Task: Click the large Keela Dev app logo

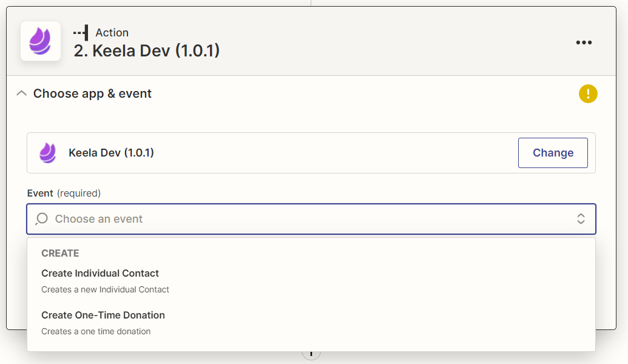Action: click(41, 41)
